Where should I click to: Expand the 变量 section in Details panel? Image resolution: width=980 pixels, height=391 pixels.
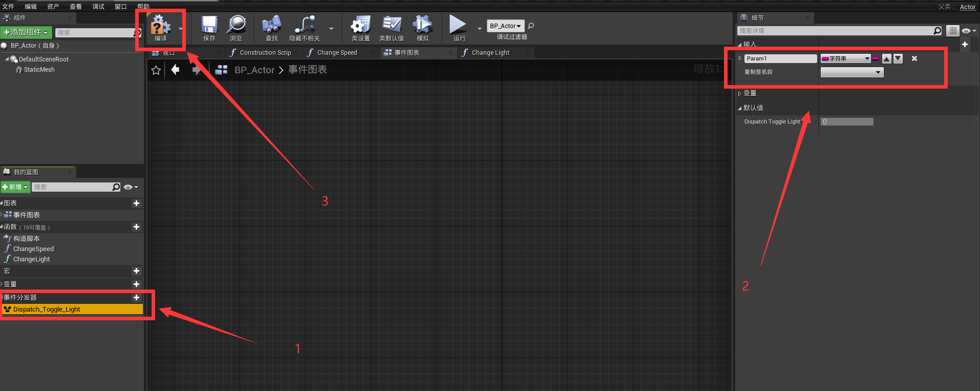tap(750, 93)
